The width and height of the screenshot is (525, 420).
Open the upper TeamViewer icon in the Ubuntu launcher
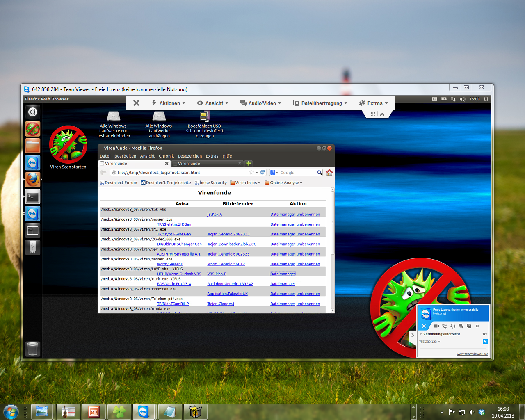point(33,163)
